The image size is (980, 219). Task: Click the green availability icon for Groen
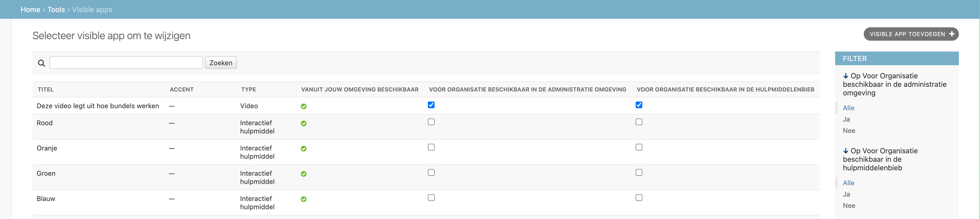pos(304,174)
